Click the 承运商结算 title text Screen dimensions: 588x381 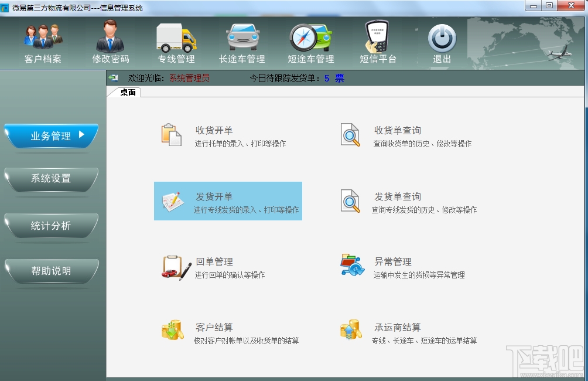[398, 327]
